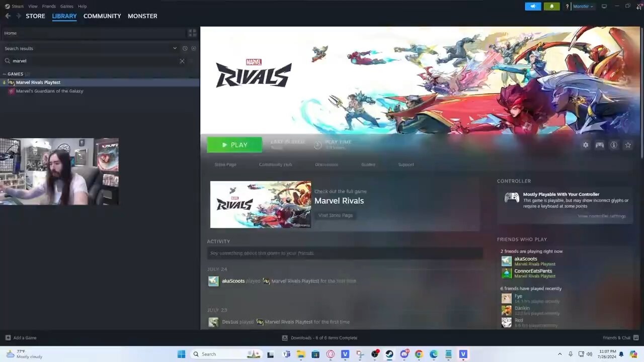This screenshot has height=362, width=644.
Task: Open the MONSTER profile tab
Action: pos(142,16)
